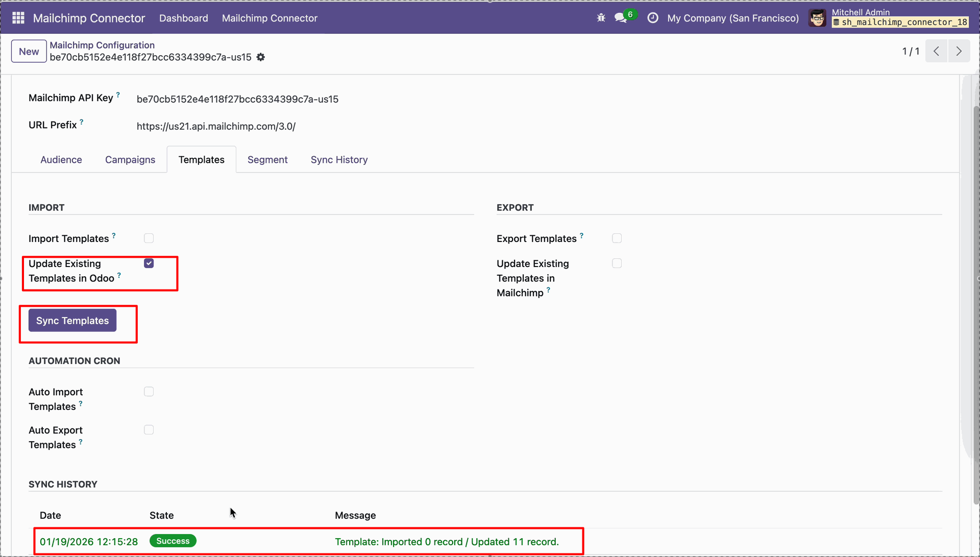Open the Mailchimp Connector top menu
The height and width of the screenshot is (557, 980).
pos(269,18)
